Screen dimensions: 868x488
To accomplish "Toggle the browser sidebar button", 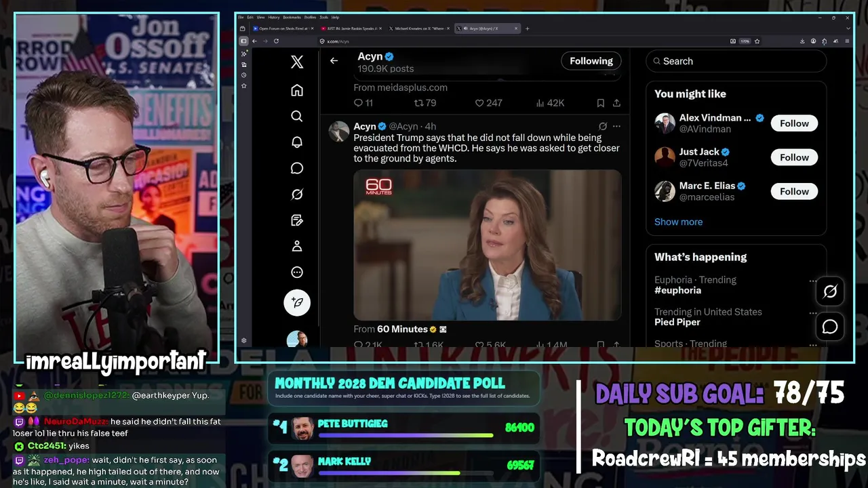I will point(243,41).
